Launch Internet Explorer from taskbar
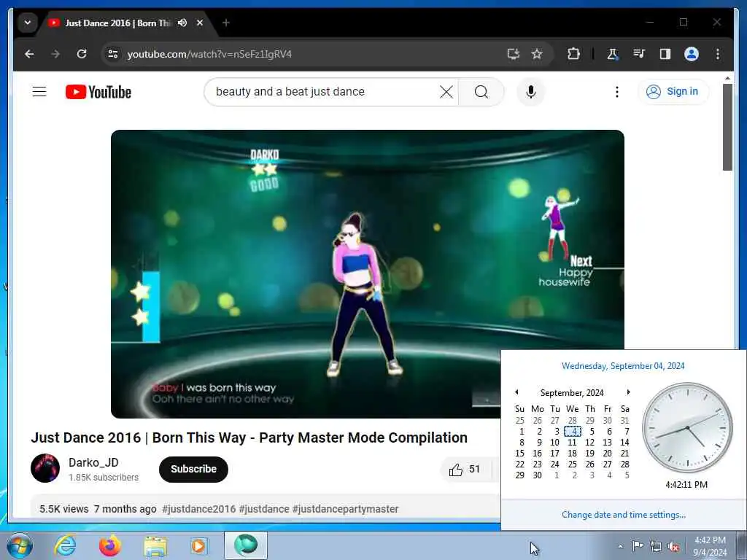This screenshot has height=560, width=747. click(x=65, y=545)
